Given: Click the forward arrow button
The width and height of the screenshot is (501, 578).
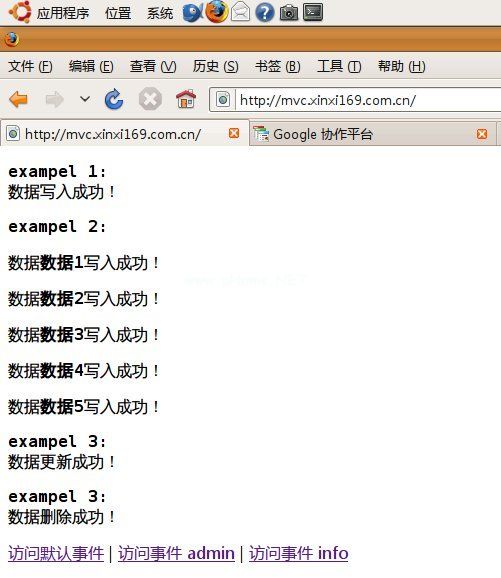Looking at the screenshot, I should [55, 99].
